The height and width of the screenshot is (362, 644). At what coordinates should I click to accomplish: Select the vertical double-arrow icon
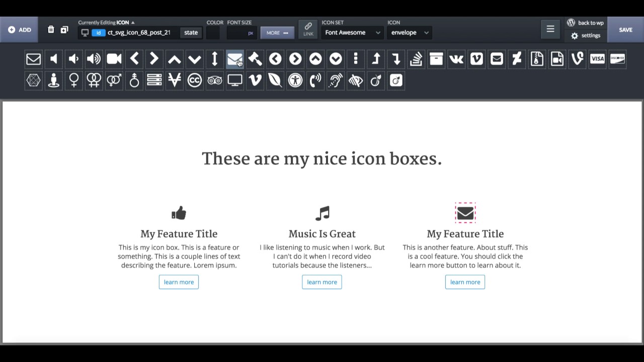tap(214, 59)
